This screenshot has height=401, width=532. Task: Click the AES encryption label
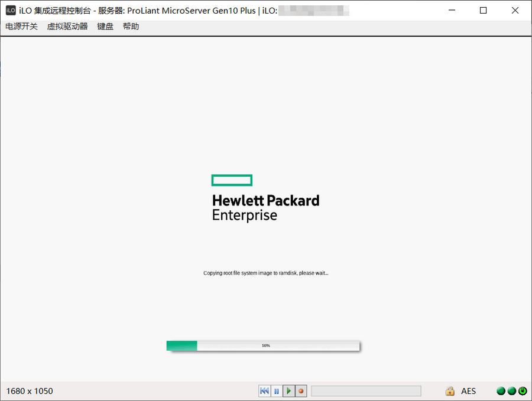[x=469, y=391]
